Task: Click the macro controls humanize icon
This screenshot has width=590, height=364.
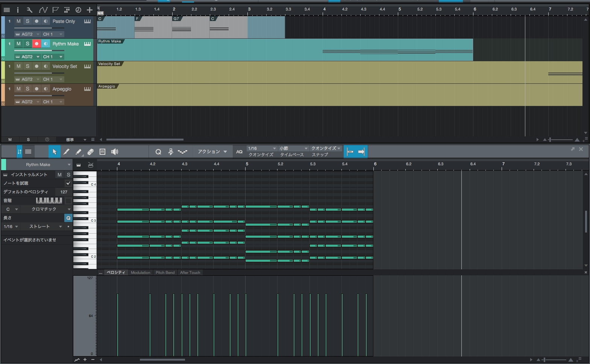Action: click(171, 152)
